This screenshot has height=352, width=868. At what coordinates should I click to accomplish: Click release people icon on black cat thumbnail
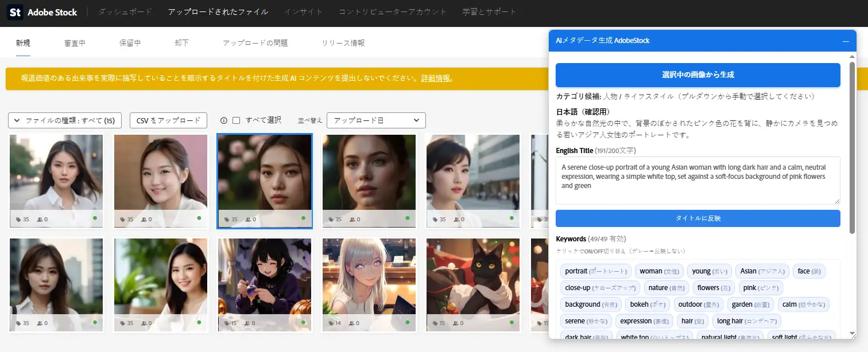(455, 323)
